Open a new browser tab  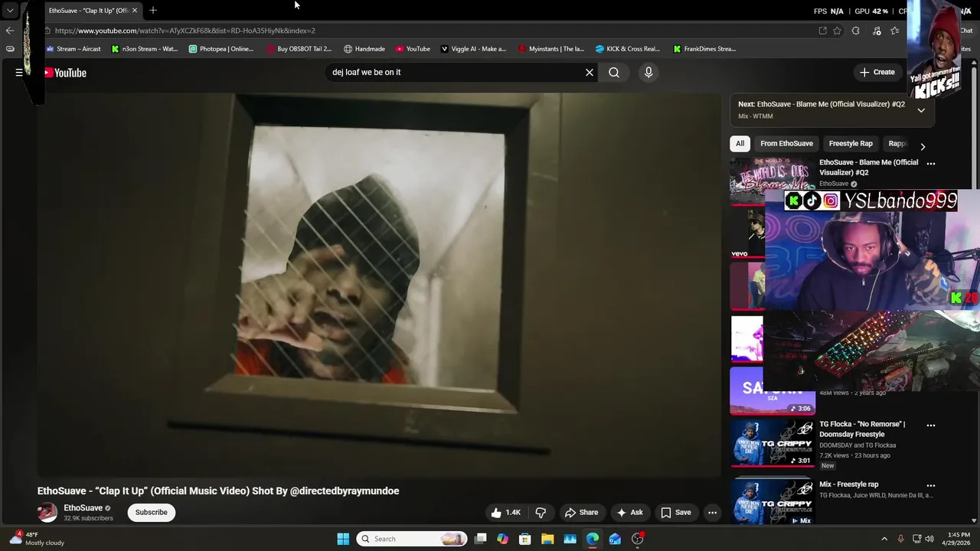(x=153, y=10)
